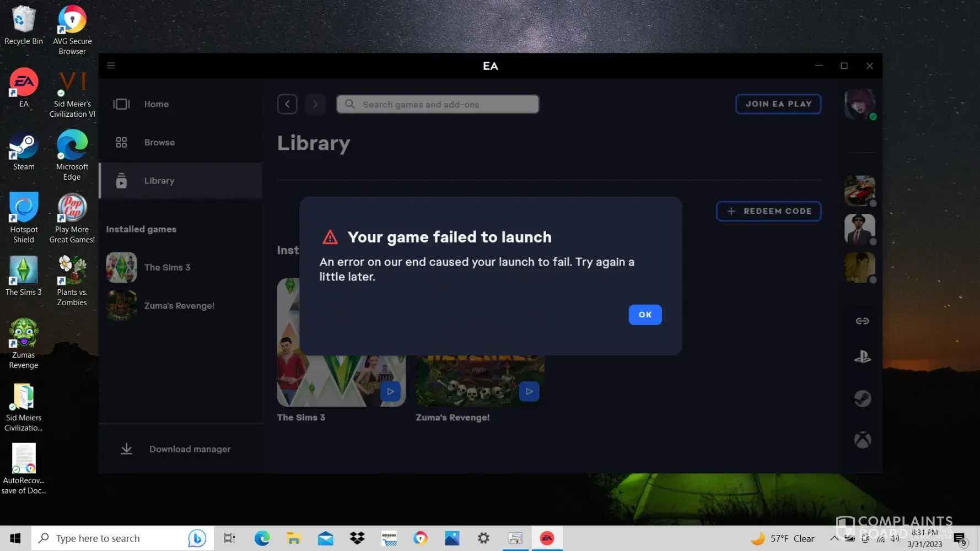Show hidden system tray icons chevron
Image resolution: width=980 pixels, height=551 pixels.
tap(833, 538)
